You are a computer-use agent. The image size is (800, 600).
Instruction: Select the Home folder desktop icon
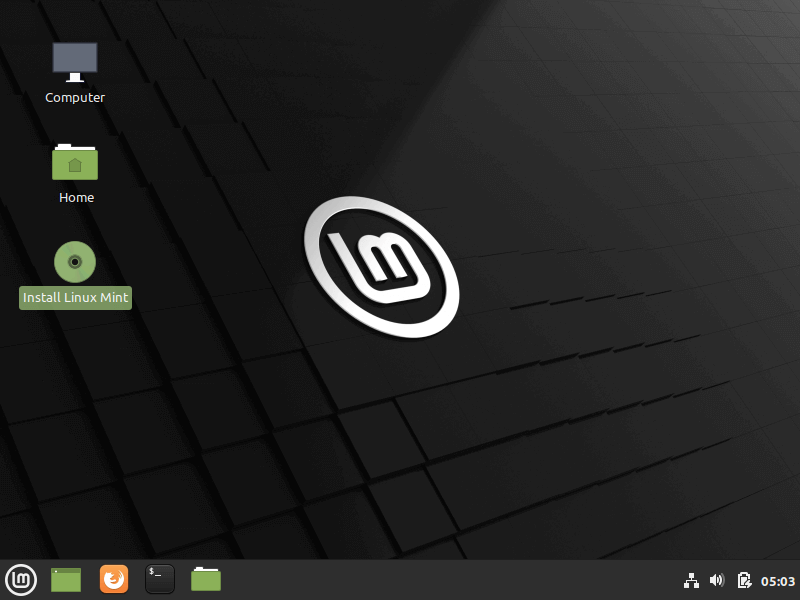point(75,162)
